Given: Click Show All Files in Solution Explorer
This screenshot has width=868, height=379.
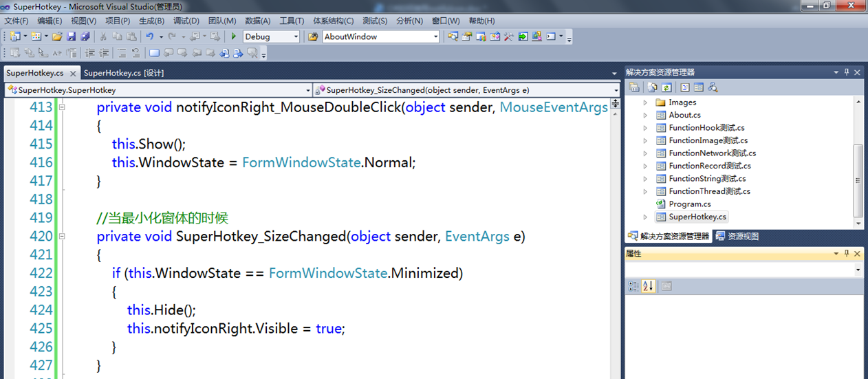Looking at the screenshot, I should pyautogui.click(x=652, y=87).
